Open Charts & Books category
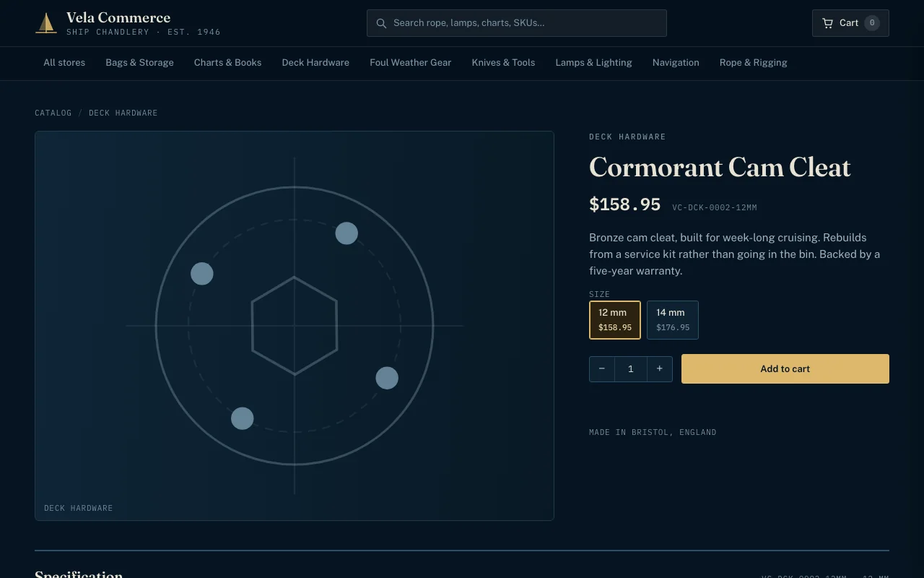Screen dimensions: 924x578 (227, 63)
